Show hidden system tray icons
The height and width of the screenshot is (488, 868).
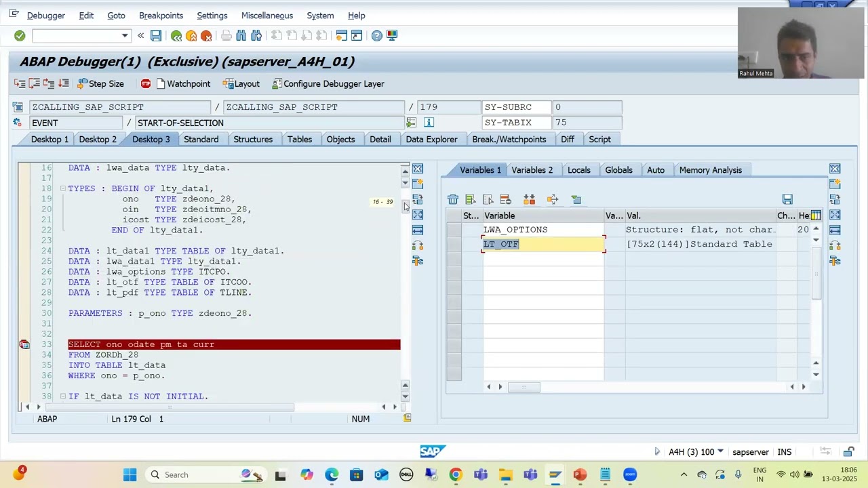684,474
